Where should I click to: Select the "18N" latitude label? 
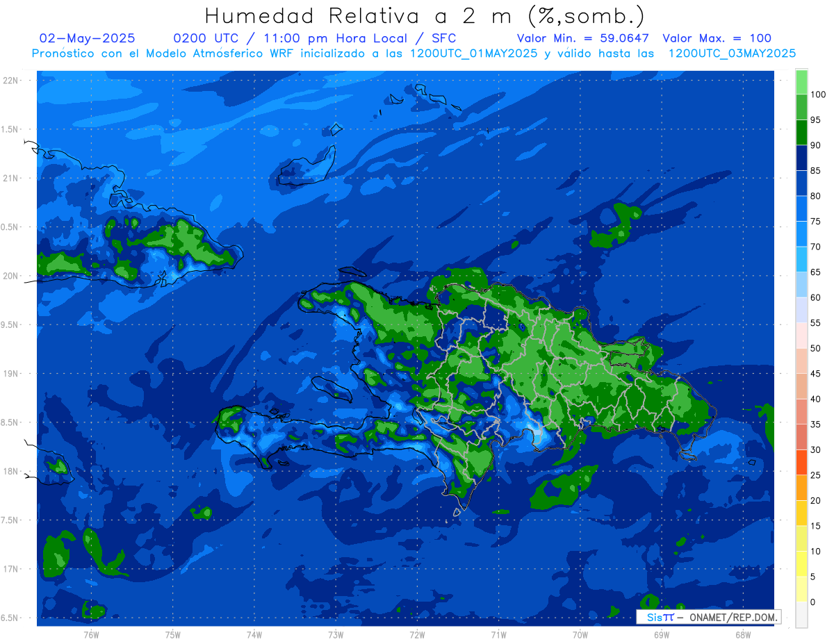[x=10, y=472]
